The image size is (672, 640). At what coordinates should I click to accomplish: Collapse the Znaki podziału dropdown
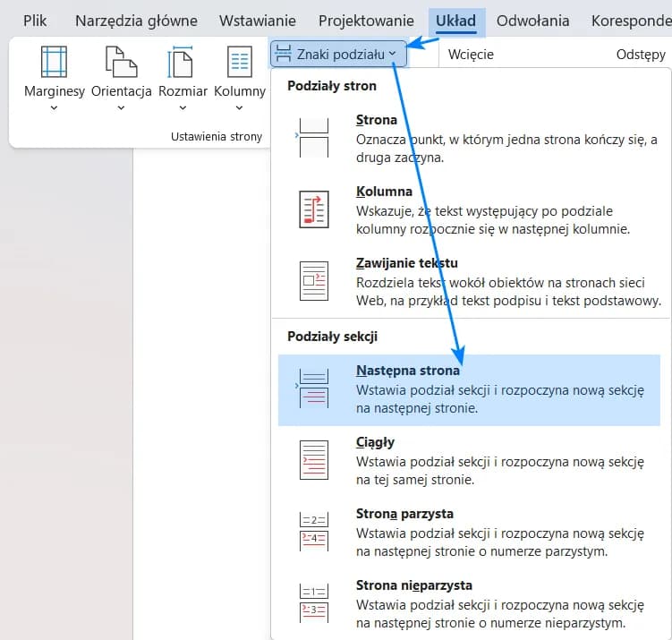[338, 55]
